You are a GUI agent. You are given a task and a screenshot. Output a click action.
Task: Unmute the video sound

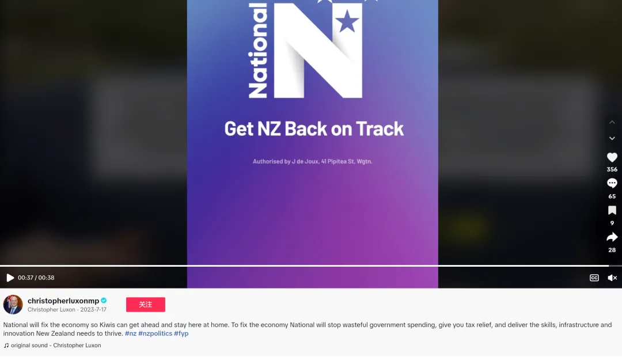pos(612,278)
